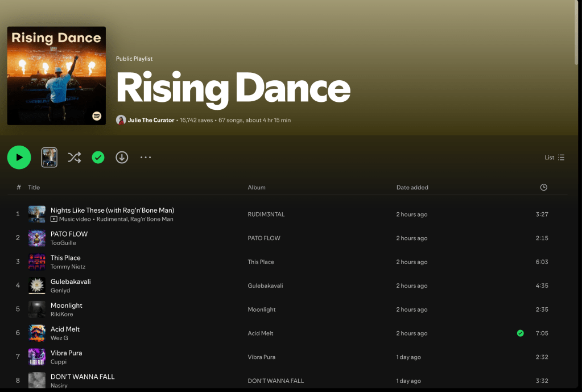Open the RikiKore artist link

pos(61,314)
